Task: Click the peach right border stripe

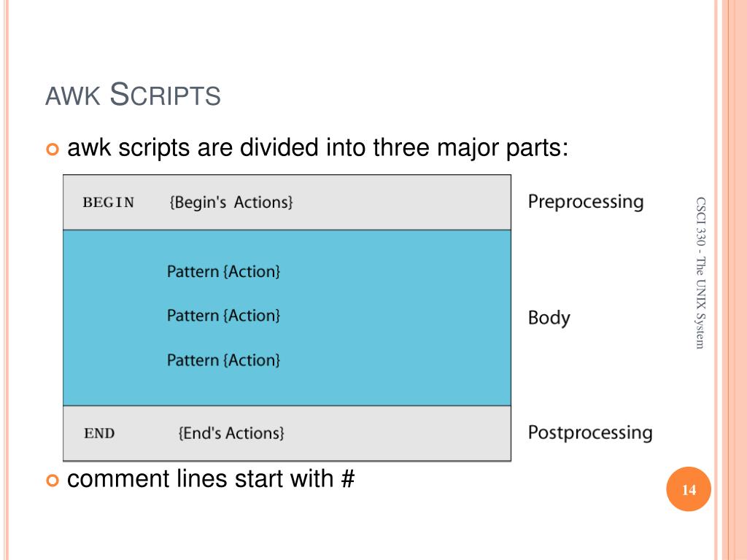Action: click(734, 280)
